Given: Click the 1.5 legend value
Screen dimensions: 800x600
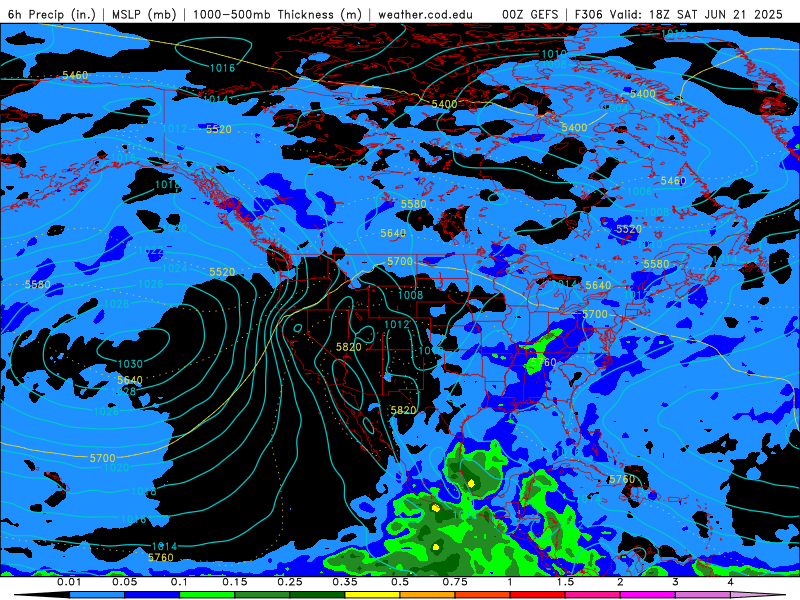Looking at the screenshot, I should [x=565, y=582].
